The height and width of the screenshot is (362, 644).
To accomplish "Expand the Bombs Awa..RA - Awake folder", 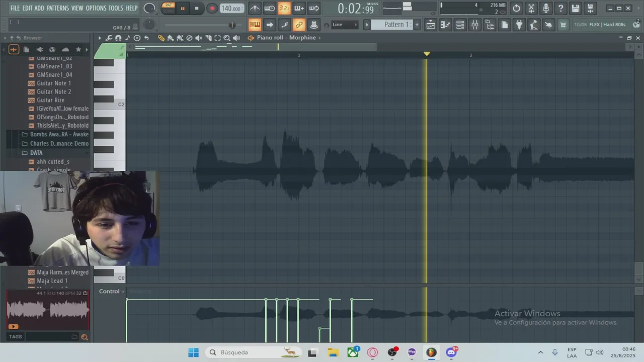I will click(x=55, y=134).
